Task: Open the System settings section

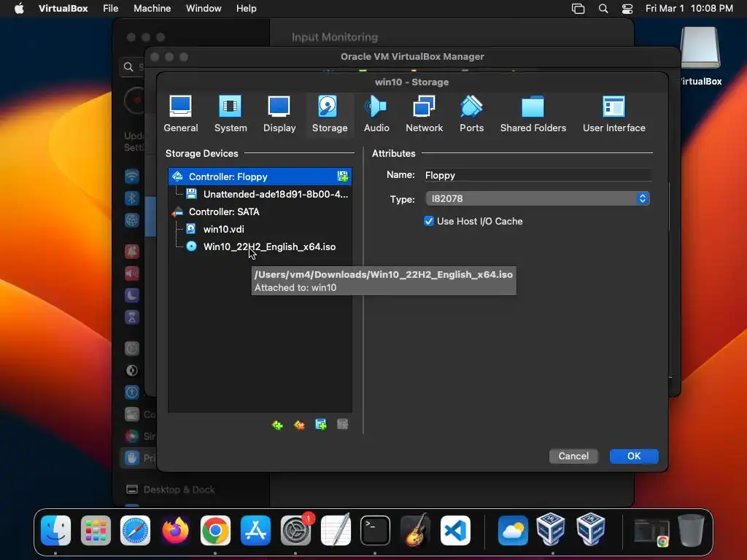Action: click(x=231, y=114)
